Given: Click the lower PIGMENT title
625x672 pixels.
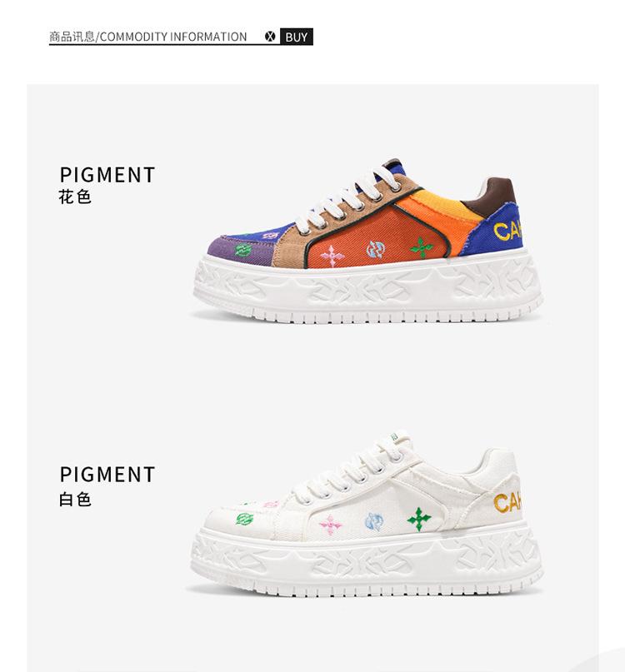Looking at the screenshot, I should pos(107,475).
